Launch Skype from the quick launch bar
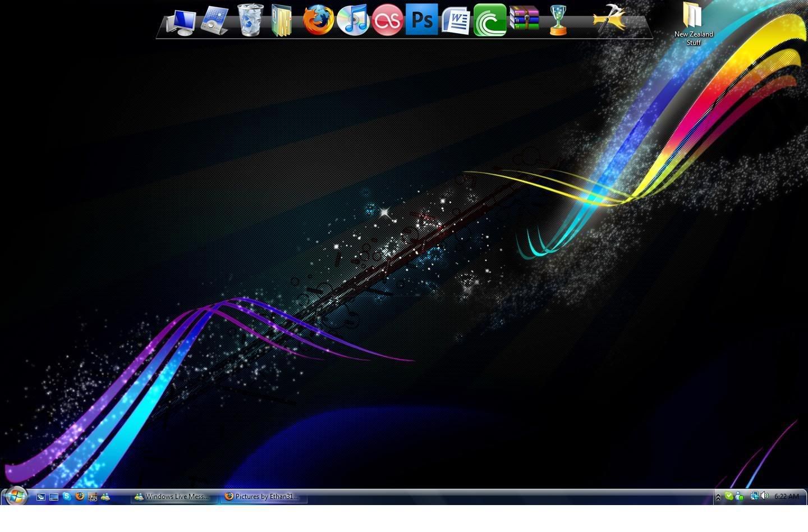 tap(67, 496)
